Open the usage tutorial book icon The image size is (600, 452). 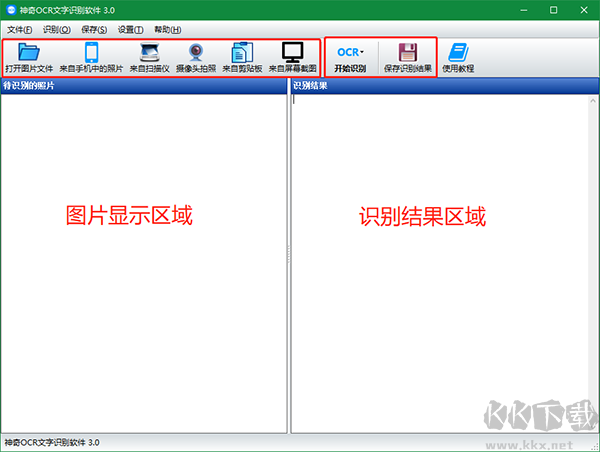[x=458, y=52]
